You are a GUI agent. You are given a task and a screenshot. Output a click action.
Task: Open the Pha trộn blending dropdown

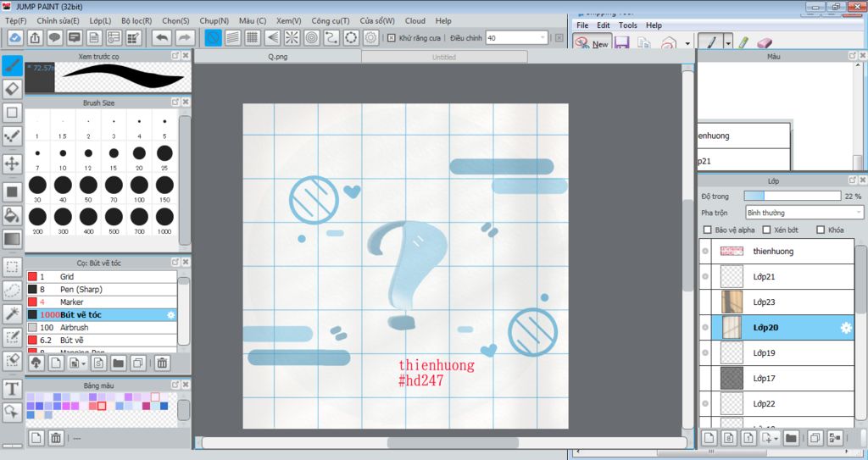tap(804, 213)
